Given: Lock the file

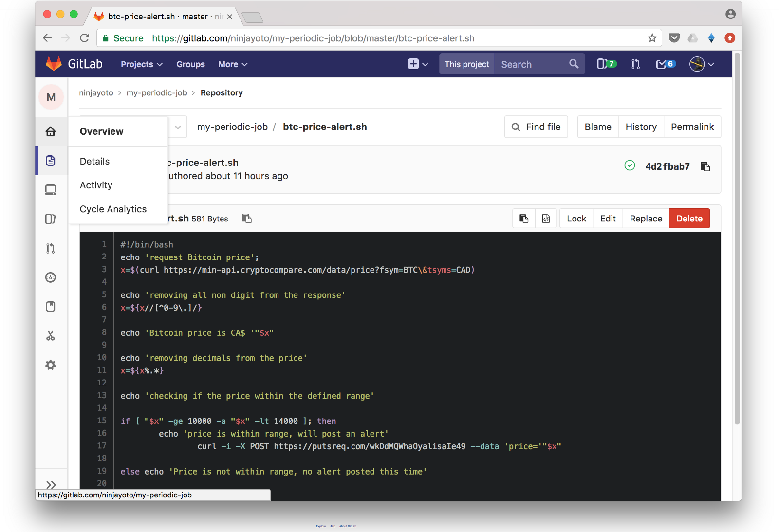Looking at the screenshot, I should [x=576, y=219].
